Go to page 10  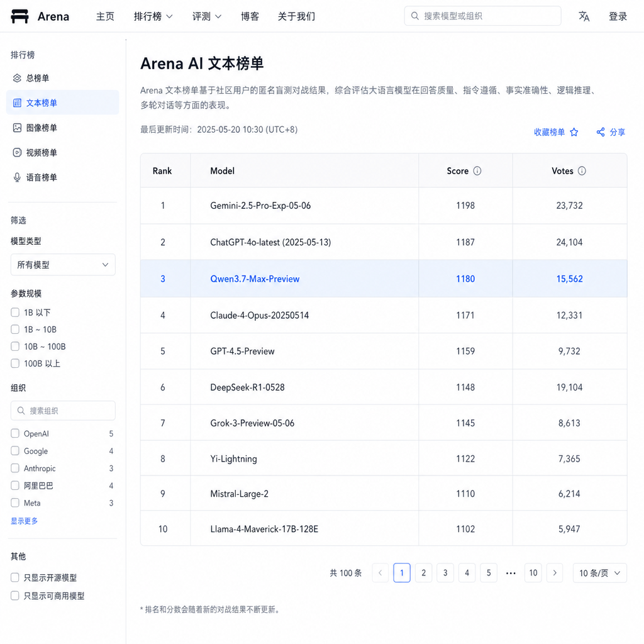point(533,572)
